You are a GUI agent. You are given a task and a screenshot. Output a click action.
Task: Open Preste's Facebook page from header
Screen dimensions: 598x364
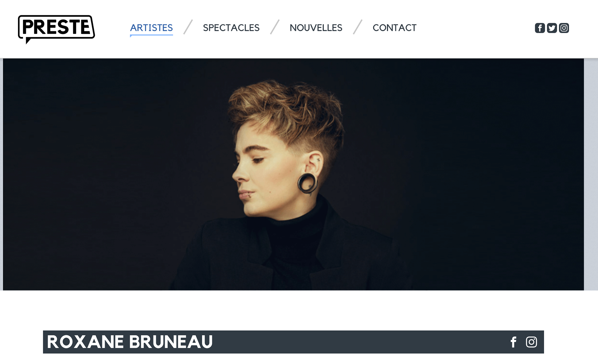[540, 28]
